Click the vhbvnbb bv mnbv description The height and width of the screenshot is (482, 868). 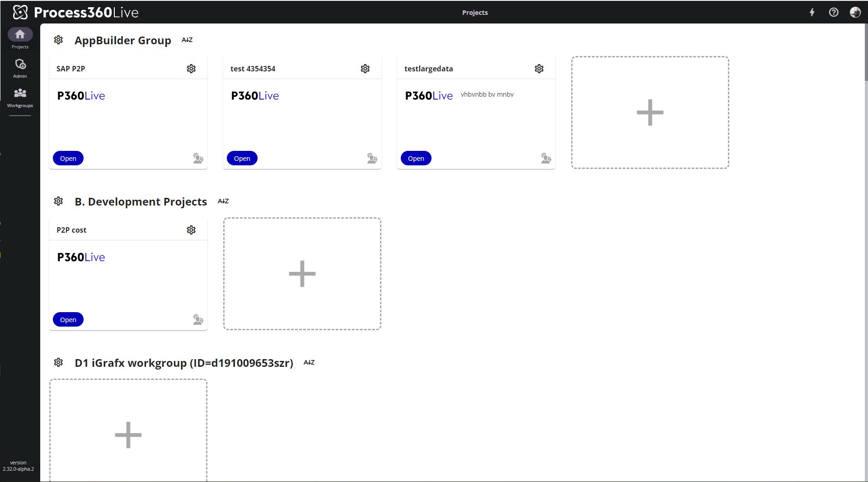coord(487,94)
